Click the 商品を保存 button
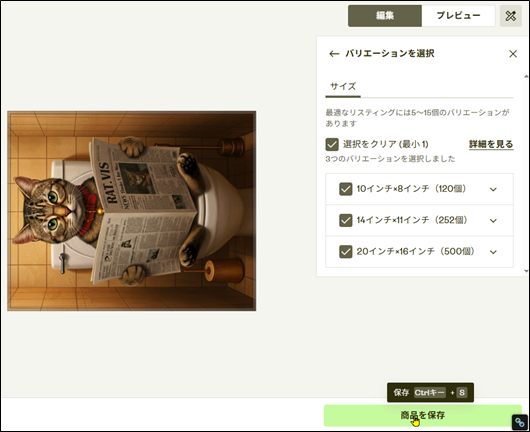This screenshot has width=530, height=432. click(x=423, y=415)
